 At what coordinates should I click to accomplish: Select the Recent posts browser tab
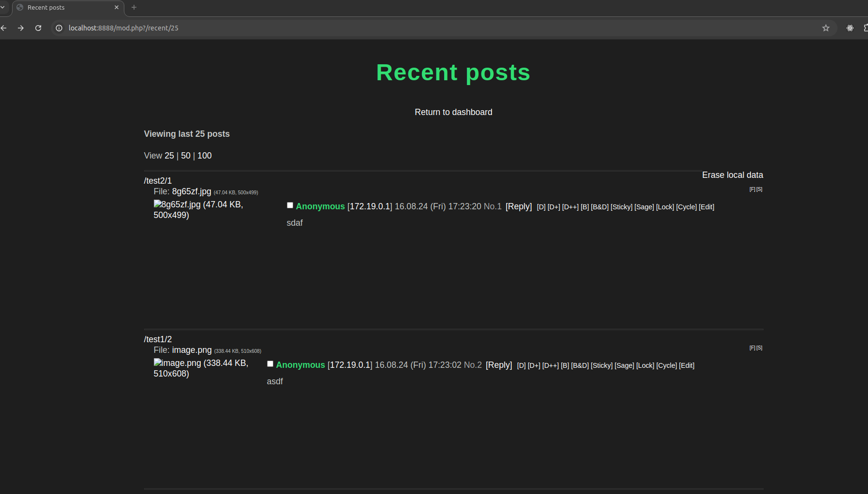(68, 7)
